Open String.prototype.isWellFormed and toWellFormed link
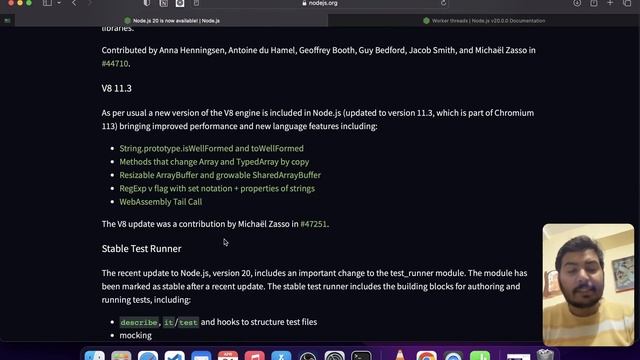Image resolution: width=640 pixels, height=360 pixels. [x=211, y=148]
